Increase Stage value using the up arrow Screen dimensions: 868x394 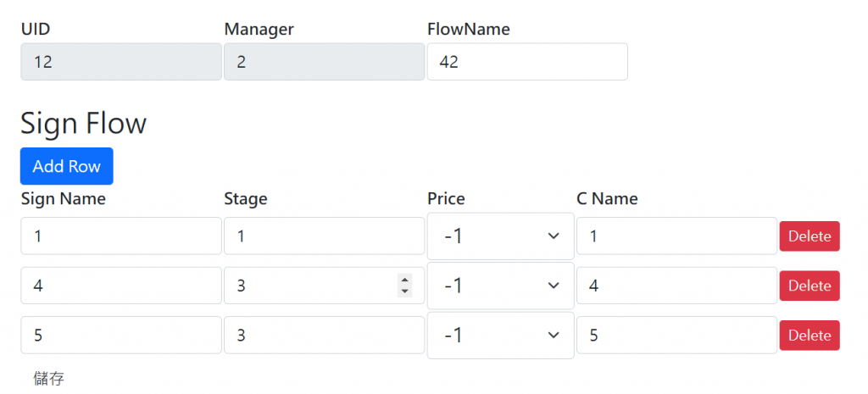(x=405, y=280)
